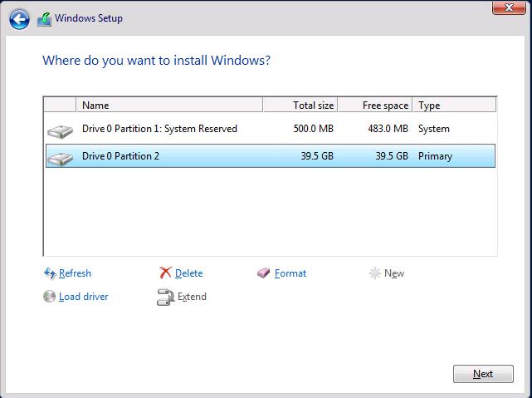The image size is (532, 398).
Task: Click the Refresh arrows icon
Action: pos(50,273)
